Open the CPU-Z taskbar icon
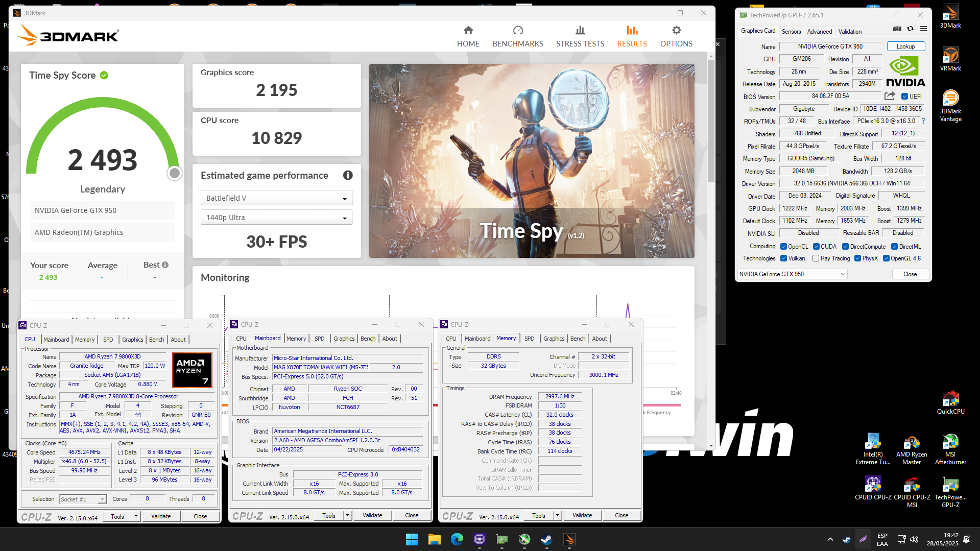This screenshot has width=980, height=551. click(479, 539)
